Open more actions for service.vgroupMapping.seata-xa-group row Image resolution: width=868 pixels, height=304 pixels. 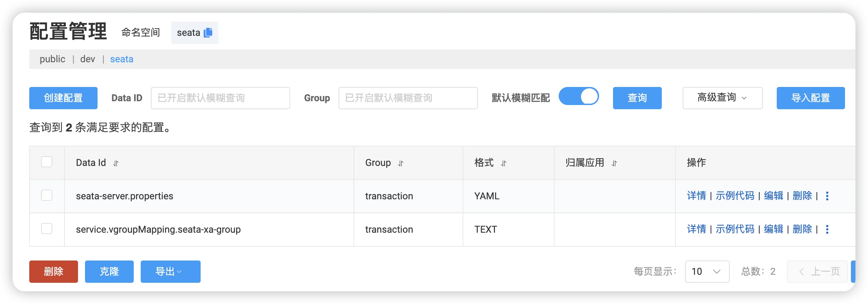coord(827,229)
